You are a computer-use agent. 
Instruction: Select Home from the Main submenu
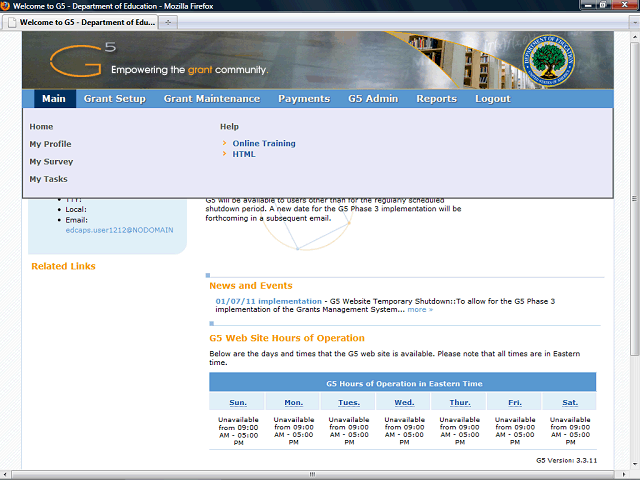[x=41, y=127]
